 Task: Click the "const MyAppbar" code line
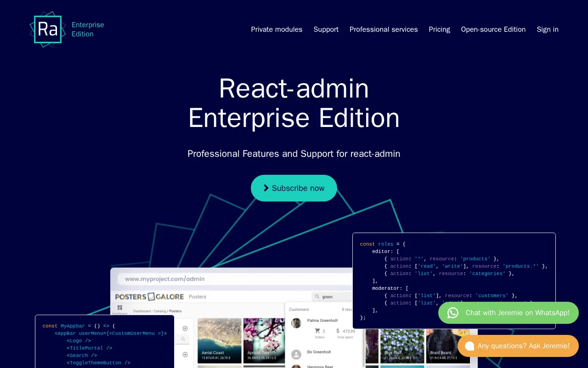(79, 326)
